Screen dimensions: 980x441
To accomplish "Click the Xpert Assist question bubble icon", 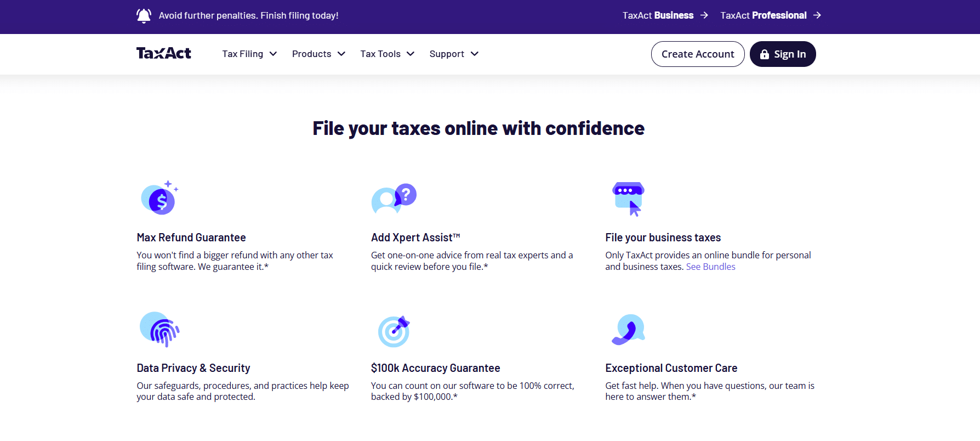I will point(394,199).
